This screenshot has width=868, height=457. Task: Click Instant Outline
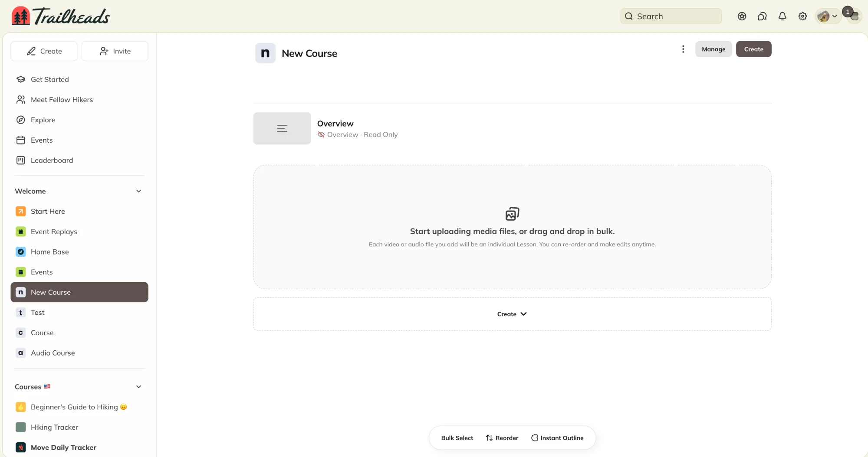coord(557,438)
